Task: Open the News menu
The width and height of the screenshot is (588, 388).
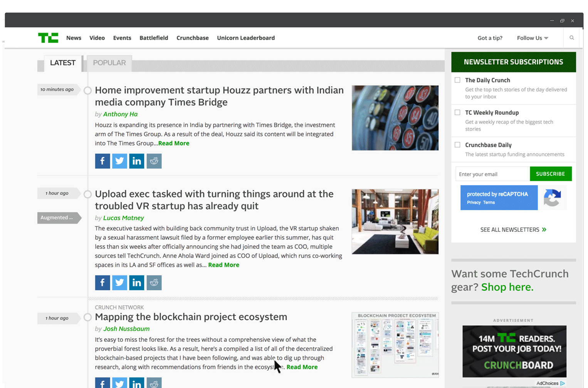Action: pyautogui.click(x=74, y=38)
